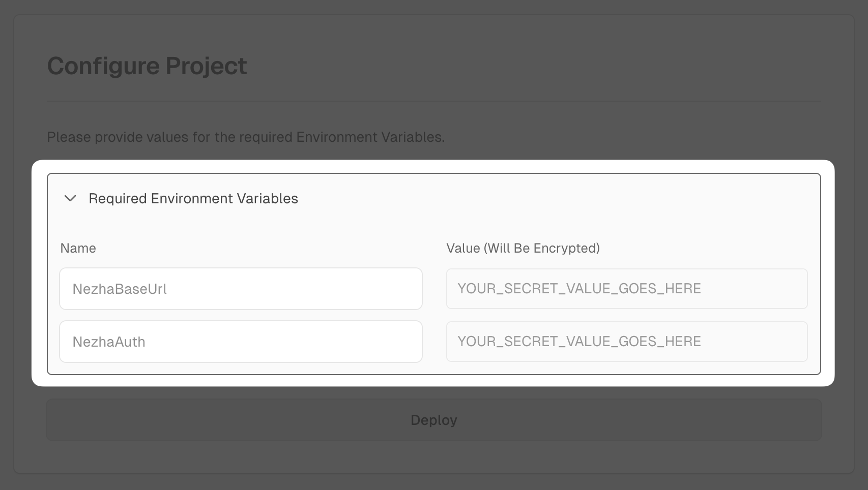Focus the NezhaBaseUrl name field
Image resolution: width=868 pixels, height=490 pixels.
pyautogui.click(x=241, y=289)
